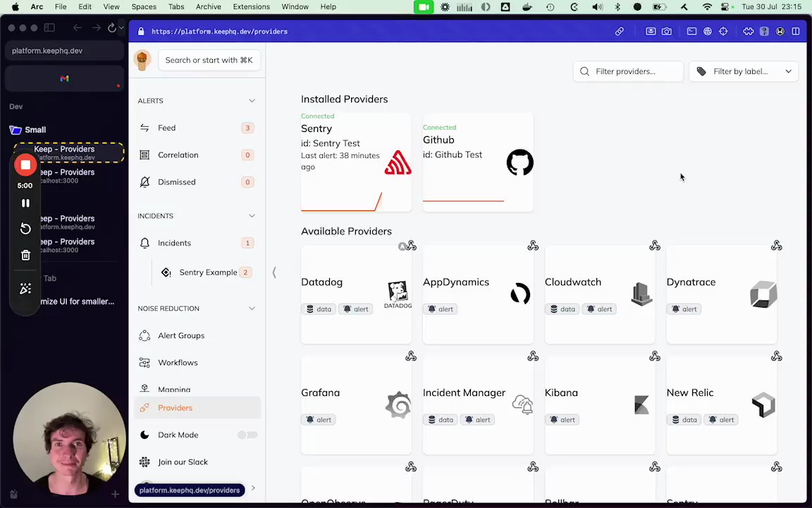This screenshot has height=508, width=812.
Task: Open the installed Sentry provider card
Action: pyautogui.click(x=356, y=162)
